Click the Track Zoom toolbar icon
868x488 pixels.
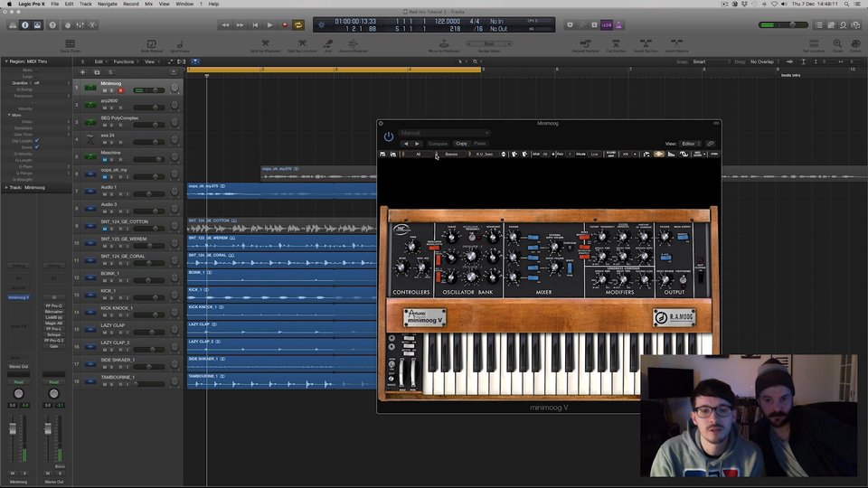click(71, 43)
